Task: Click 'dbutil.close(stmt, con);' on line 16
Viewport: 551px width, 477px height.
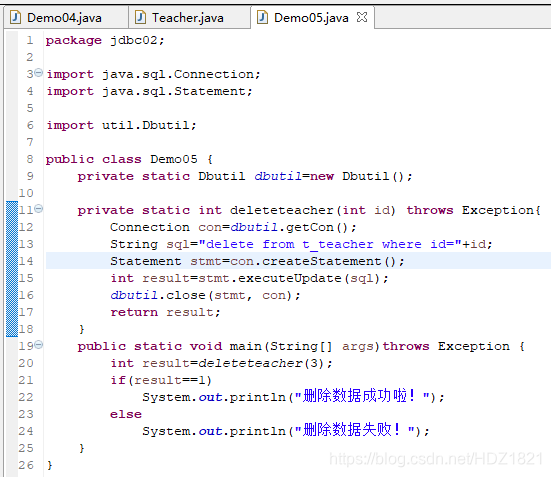Action: click(205, 295)
